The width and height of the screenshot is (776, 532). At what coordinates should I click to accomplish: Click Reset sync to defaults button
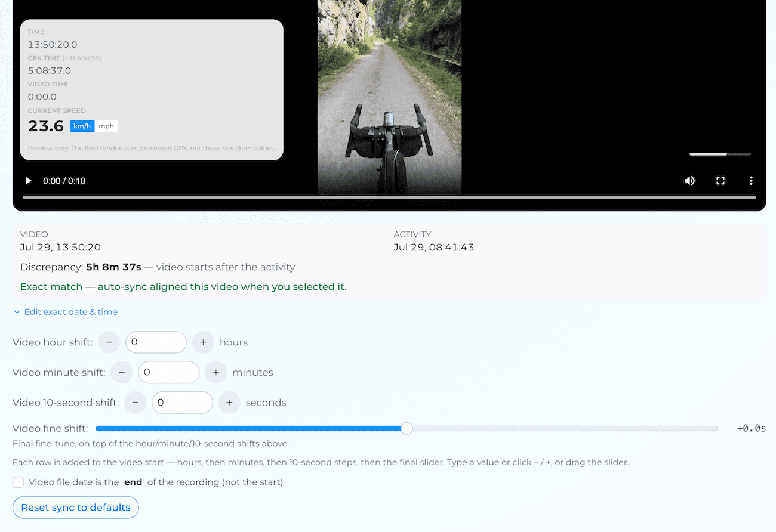(76, 508)
